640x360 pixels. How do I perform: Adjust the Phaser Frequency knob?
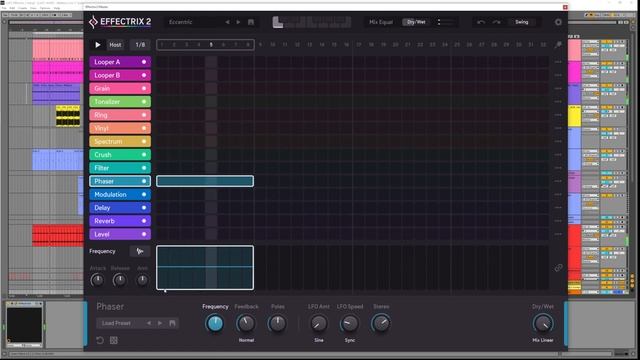(x=215, y=323)
